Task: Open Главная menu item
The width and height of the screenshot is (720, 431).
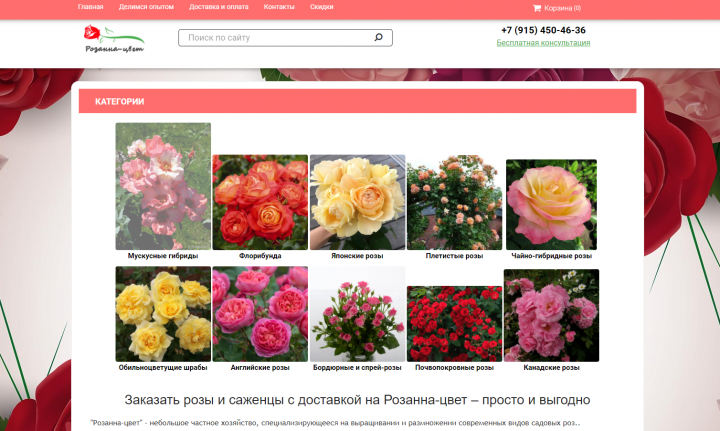Action: point(90,7)
